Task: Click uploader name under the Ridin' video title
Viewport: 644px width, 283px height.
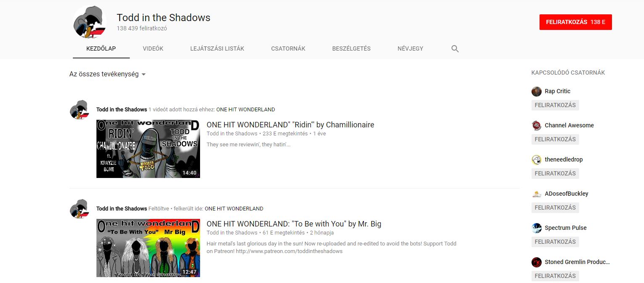Action: 232,134
